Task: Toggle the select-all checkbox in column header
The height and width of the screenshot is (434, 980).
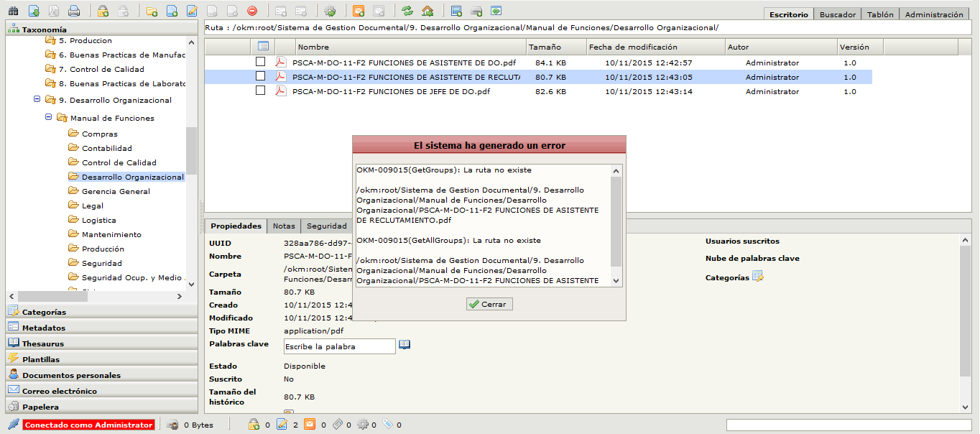Action: 263,45
